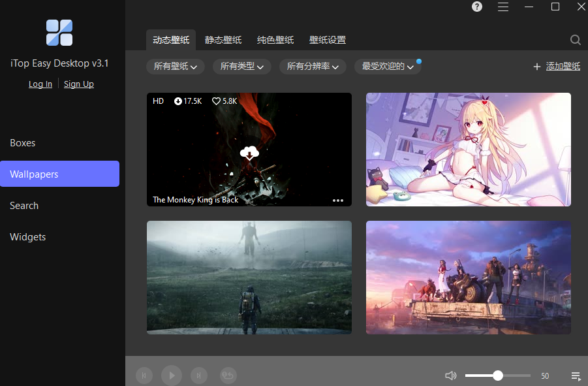Switch to the 动态壁纸 tab
This screenshot has height=386, width=588.
tap(171, 40)
